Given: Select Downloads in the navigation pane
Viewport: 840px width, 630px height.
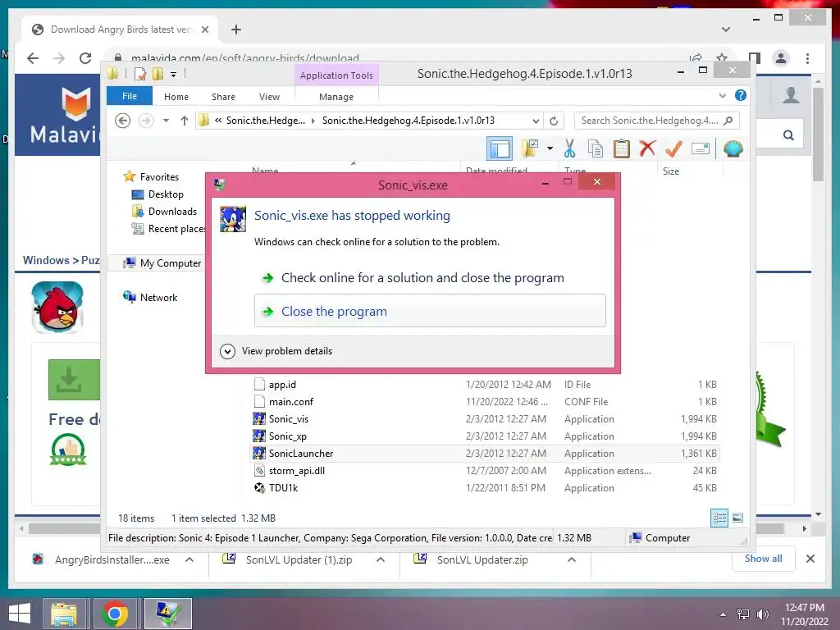Looking at the screenshot, I should 172,212.
